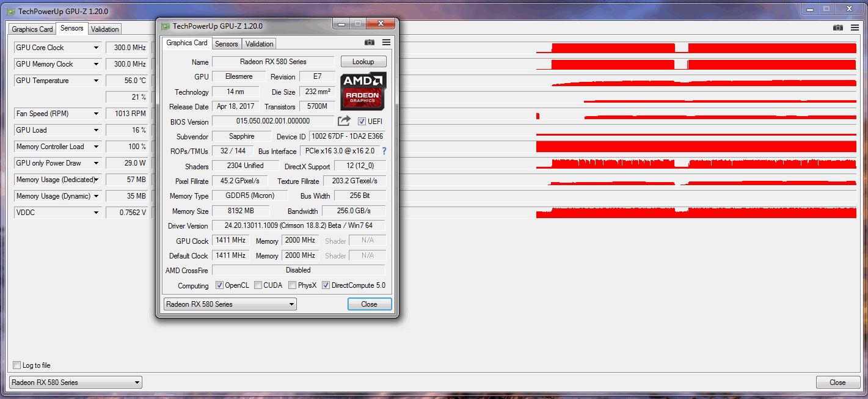Open the Memory Usage (Dynamic) dropdown
Viewport: 868px width, 399px height.
[96, 196]
